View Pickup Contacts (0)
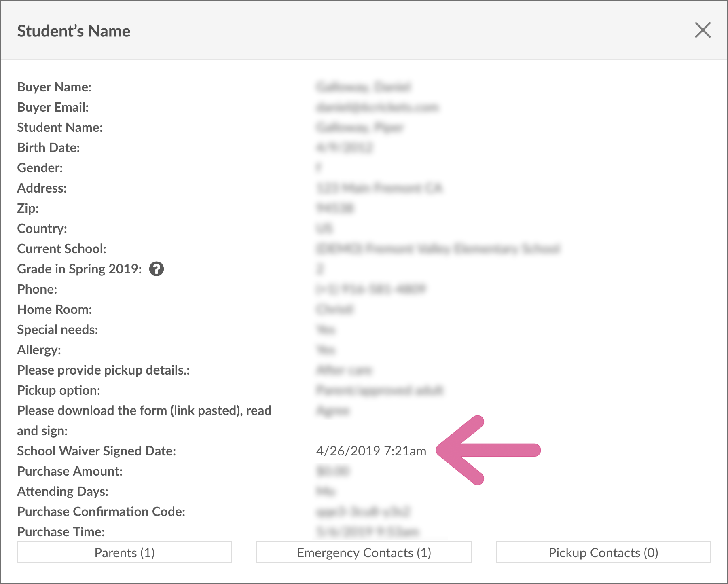The width and height of the screenshot is (728, 584). tap(603, 552)
